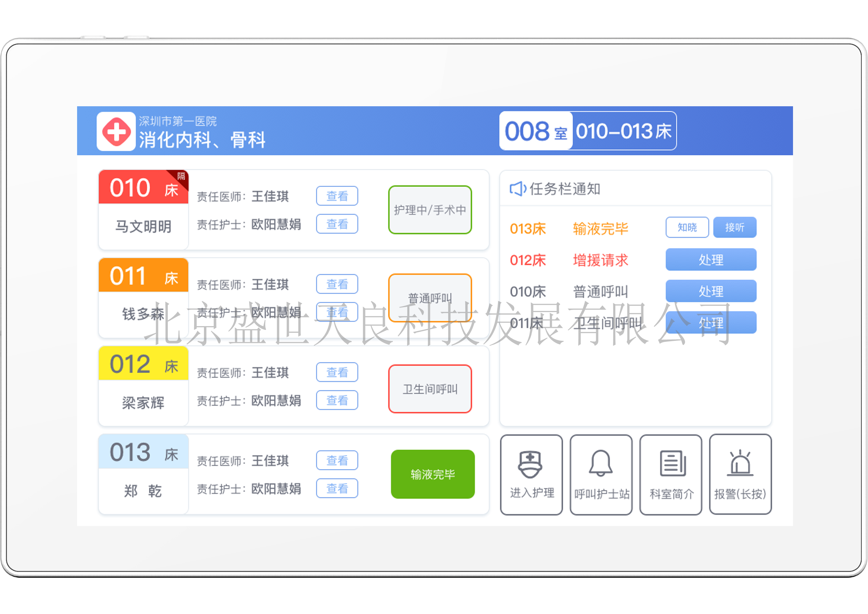The width and height of the screenshot is (868, 614).
Task: Open the 科室简介 document icon
Action: [672, 463]
